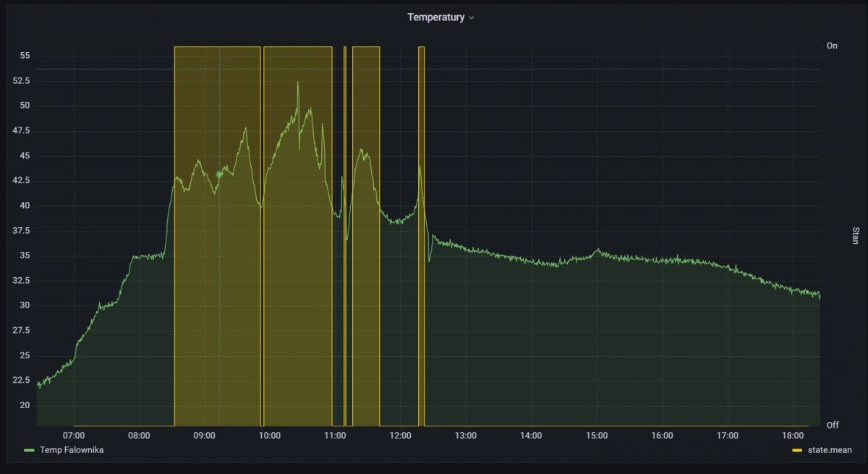Click the 30 value on temperature axis
Image resolution: width=868 pixels, height=474 pixels.
[25, 305]
